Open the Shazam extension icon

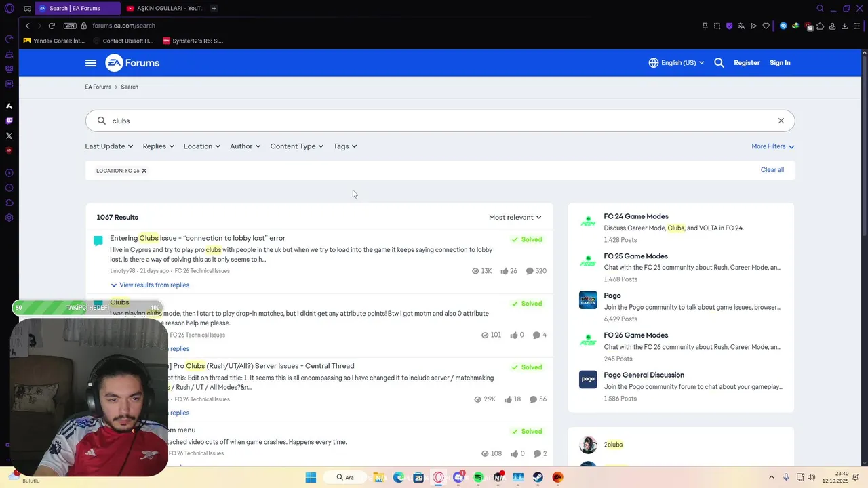(783, 26)
